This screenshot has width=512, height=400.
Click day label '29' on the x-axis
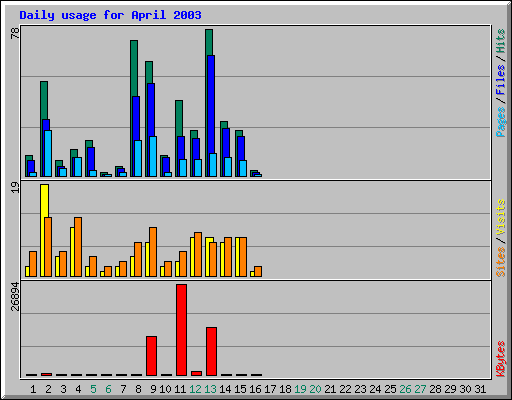click(x=450, y=389)
